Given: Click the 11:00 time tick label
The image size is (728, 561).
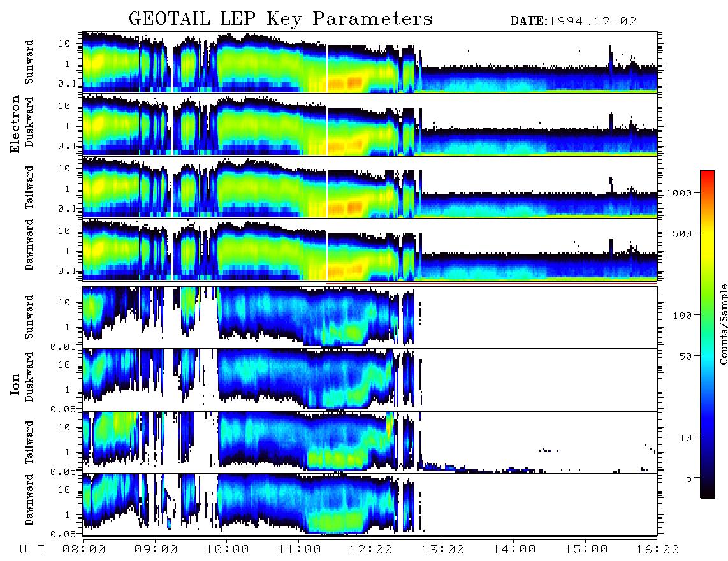Looking at the screenshot, I should click(300, 550).
